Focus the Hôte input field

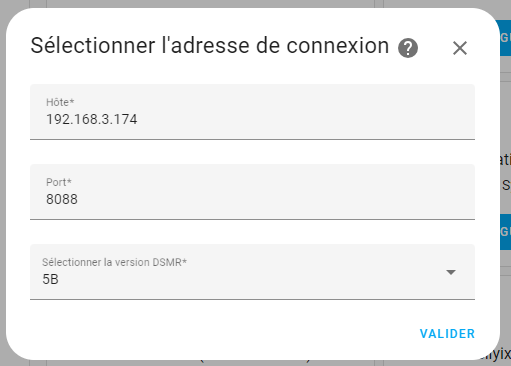tap(252, 112)
